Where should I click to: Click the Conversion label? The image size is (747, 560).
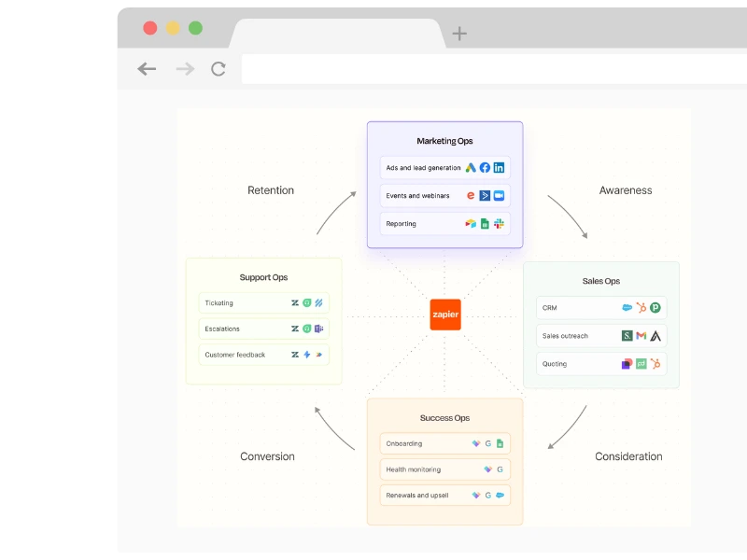coord(267,456)
